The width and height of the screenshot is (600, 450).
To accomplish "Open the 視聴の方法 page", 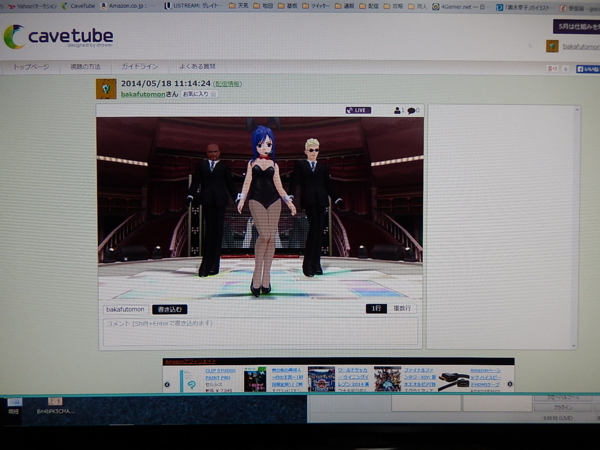I will pyautogui.click(x=85, y=67).
